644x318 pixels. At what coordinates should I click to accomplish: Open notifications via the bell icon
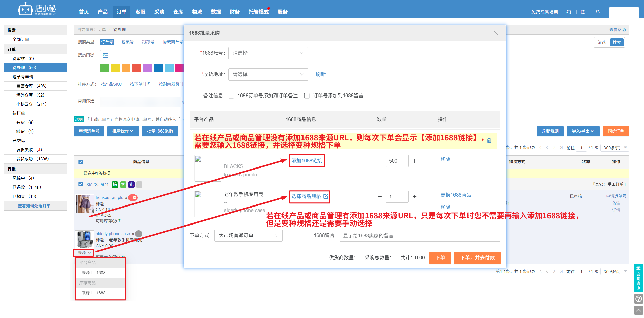(597, 12)
